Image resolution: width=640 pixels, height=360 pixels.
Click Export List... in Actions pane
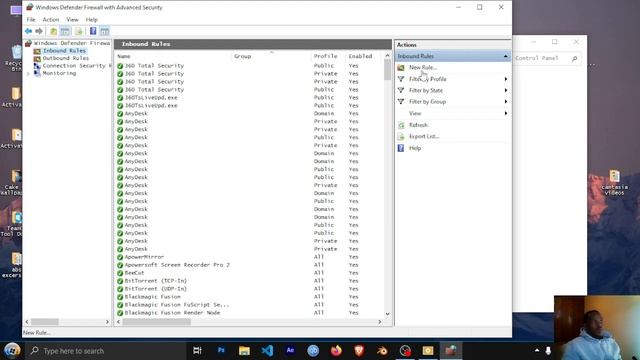[424, 136]
